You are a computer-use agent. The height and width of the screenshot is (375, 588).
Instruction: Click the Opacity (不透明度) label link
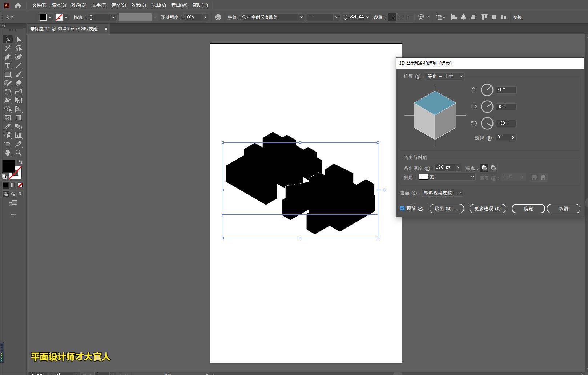point(171,17)
